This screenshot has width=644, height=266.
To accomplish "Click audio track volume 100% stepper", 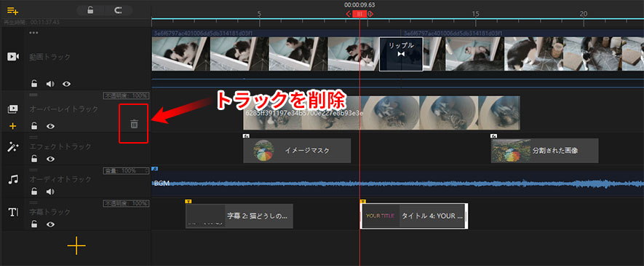I will 126,171.
